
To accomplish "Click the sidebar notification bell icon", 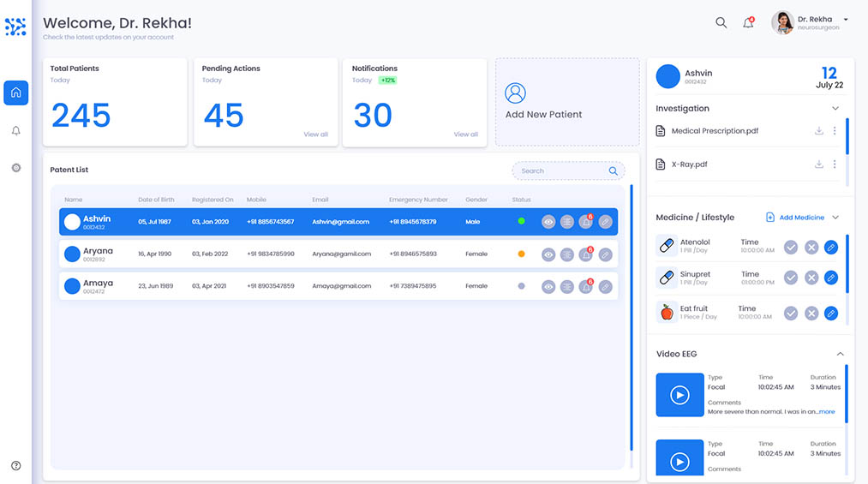I will coord(15,131).
